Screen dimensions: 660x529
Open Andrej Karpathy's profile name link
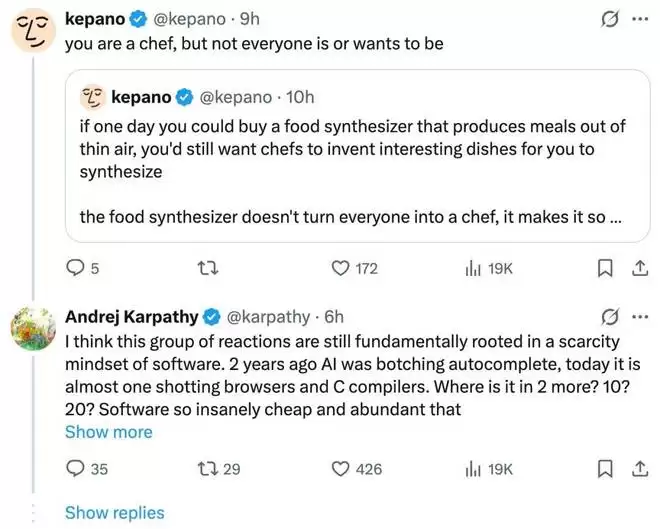[131, 318]
